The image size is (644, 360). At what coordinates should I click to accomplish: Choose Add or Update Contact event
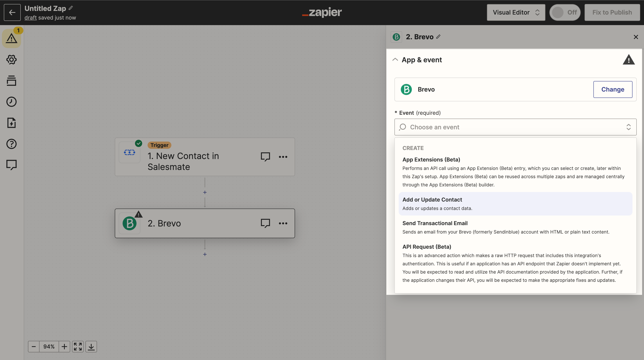tap(515, 204)
